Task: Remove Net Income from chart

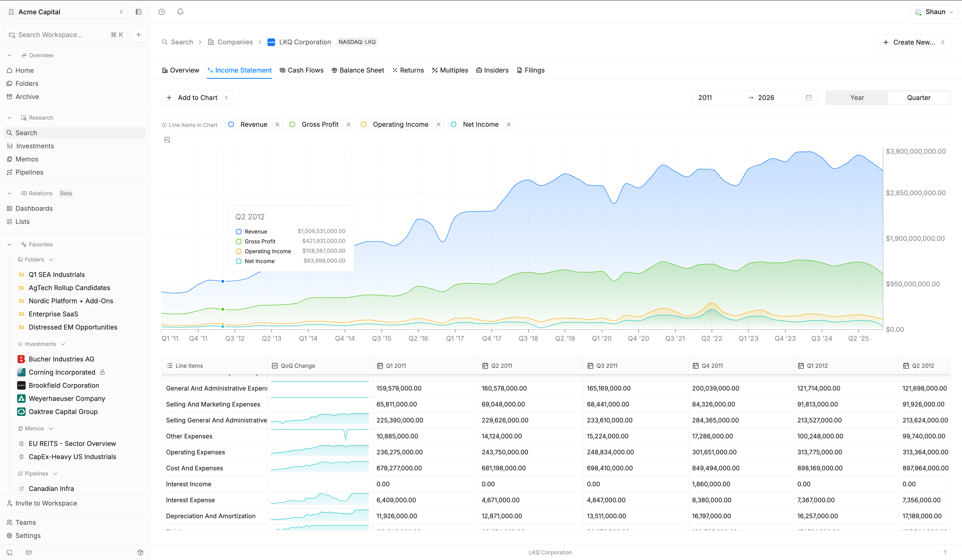Action: pos(508,124)
